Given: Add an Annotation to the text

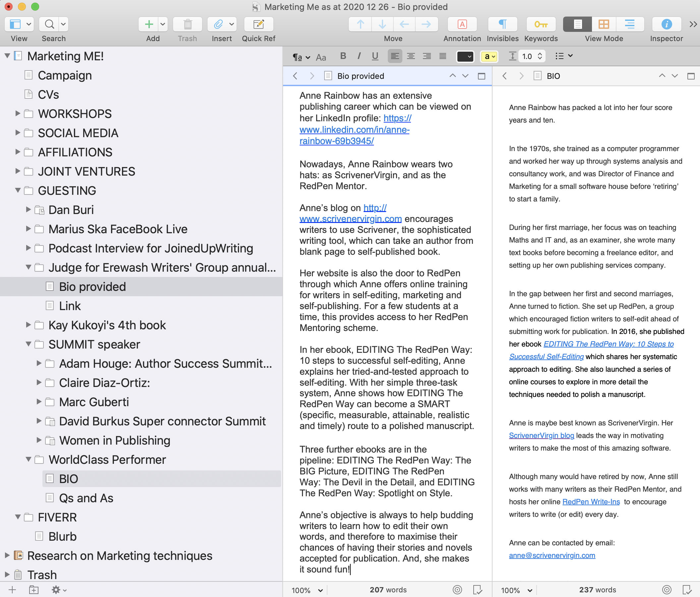Looking at the screenshot, I should (462, 24).
